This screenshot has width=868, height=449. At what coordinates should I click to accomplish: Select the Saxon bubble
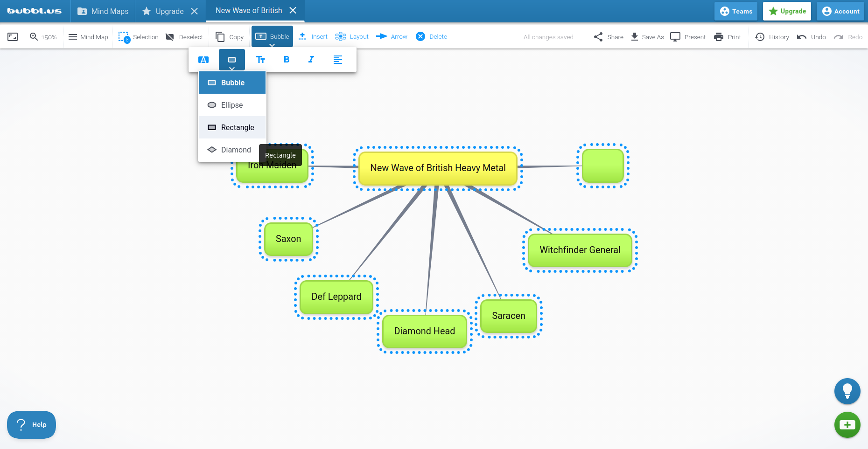click(288, 239)
